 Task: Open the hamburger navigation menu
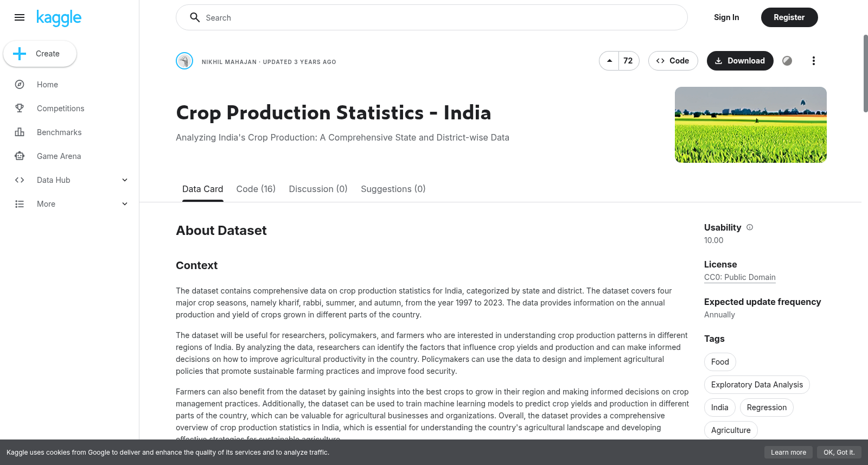click(x=20, y=17)
